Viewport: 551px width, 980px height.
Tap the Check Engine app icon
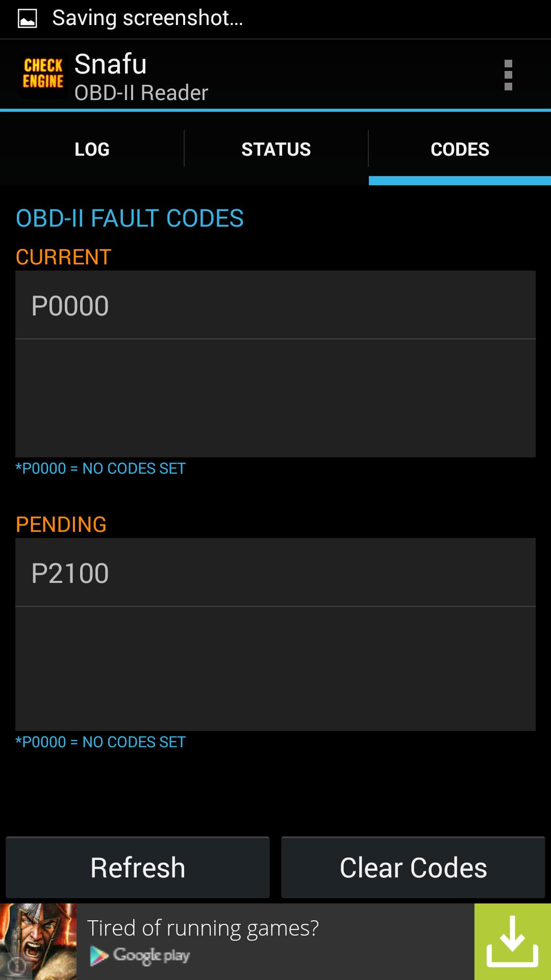pyautogui.click(x=43, y=75)
